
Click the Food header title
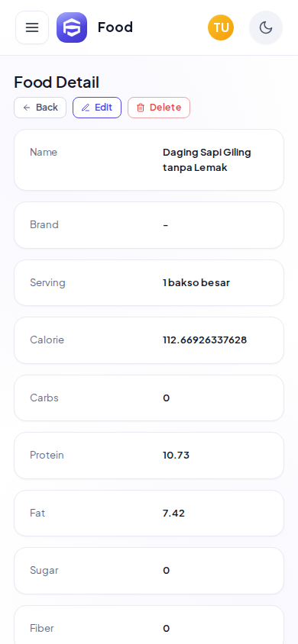click(115, 27)
